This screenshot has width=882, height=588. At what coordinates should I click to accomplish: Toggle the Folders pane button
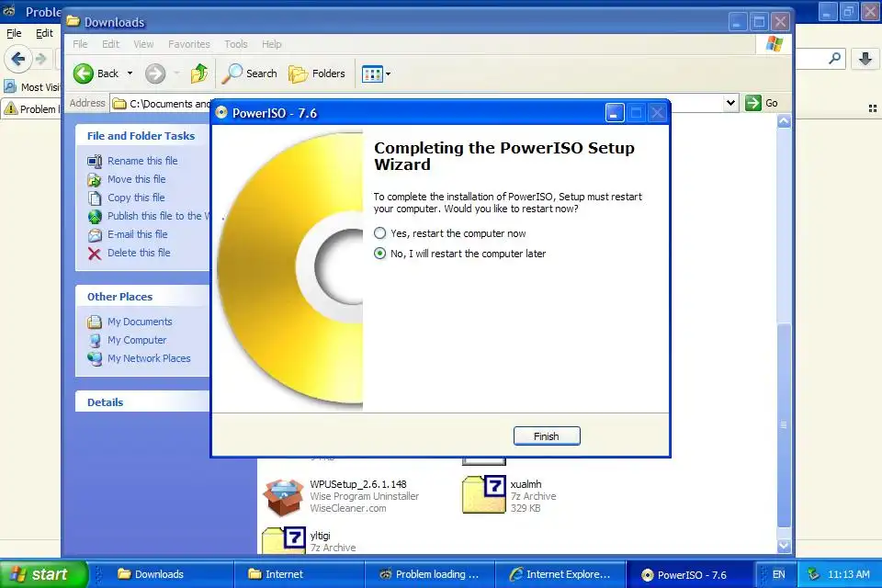[317, 73]
